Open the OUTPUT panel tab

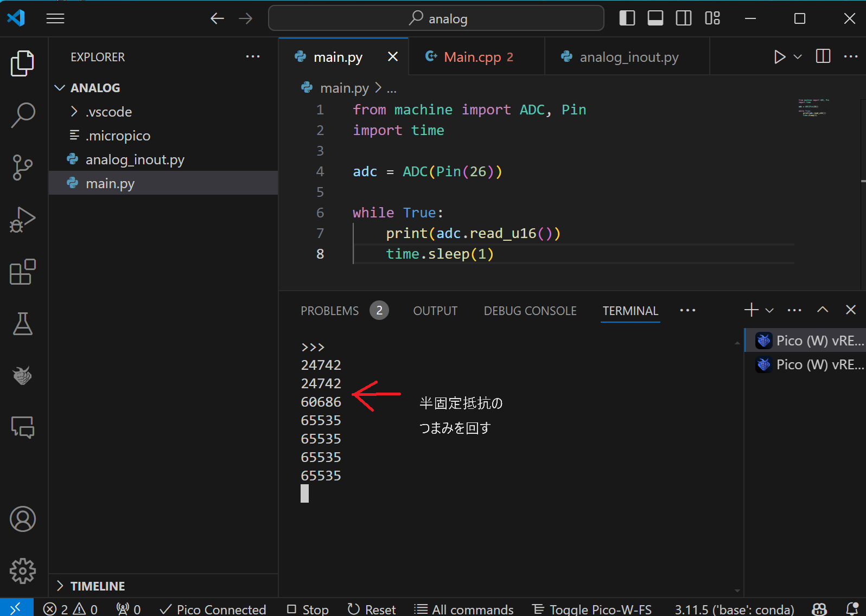(x=435, y=311)
